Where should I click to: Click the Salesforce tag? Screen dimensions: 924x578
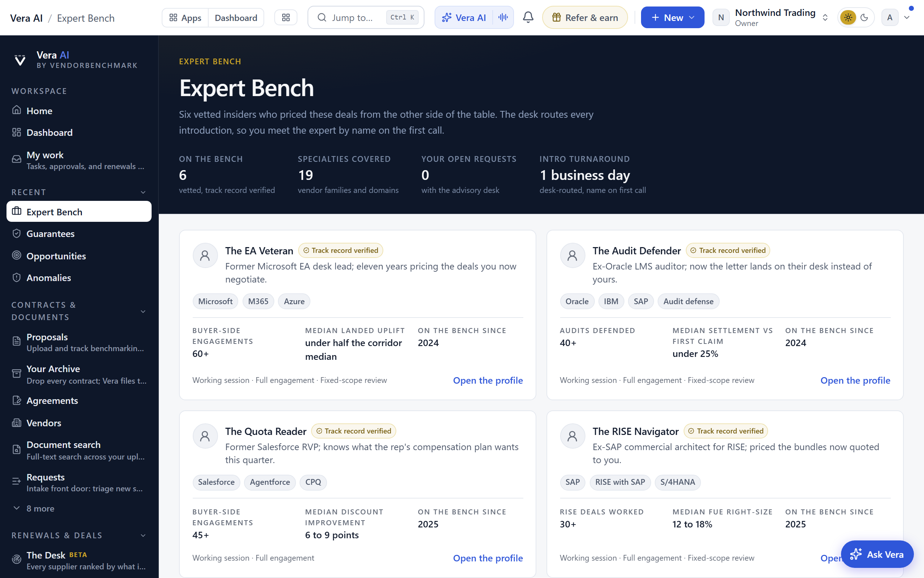(x=216, y=482)
